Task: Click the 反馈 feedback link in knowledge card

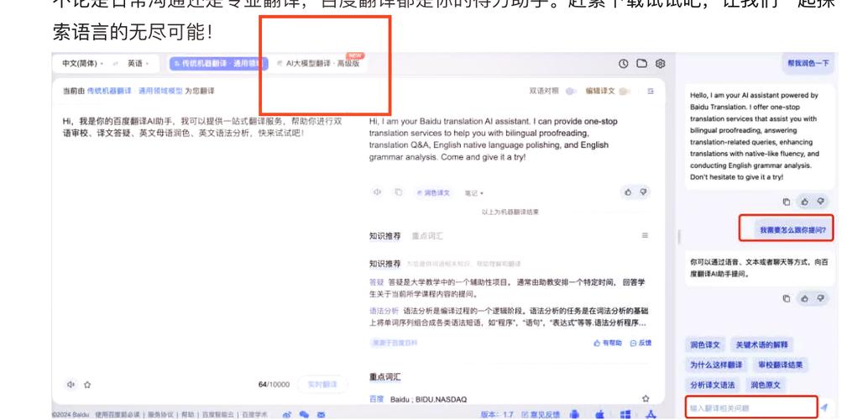Action: (641, 343)
